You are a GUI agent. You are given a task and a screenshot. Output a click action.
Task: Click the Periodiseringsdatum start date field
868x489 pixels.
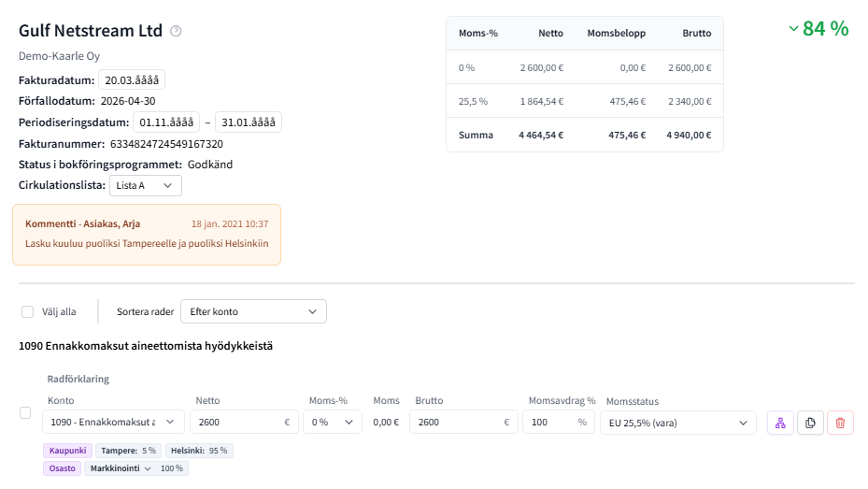coord(166,122)
